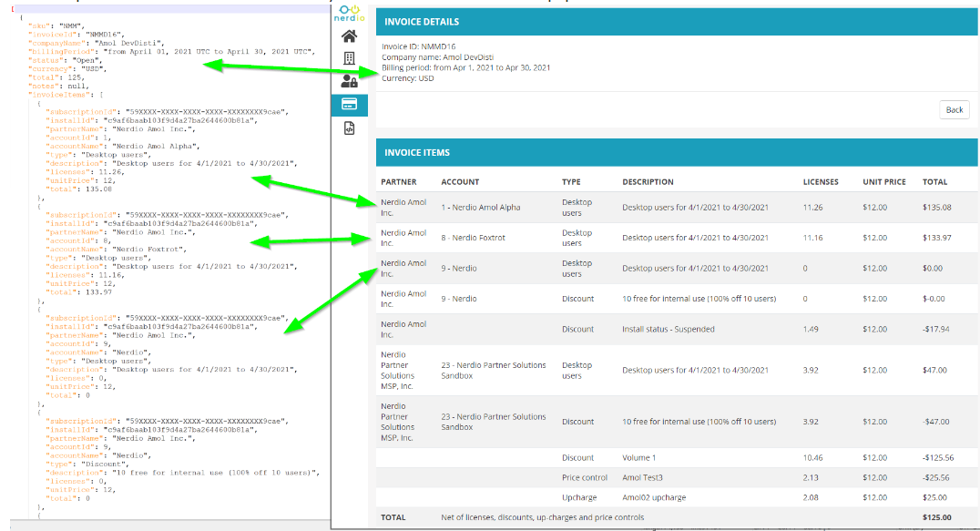Click account '8 - Nerdio Foxtrot'
Viewport: 980px width, 531px height.
coord(473,238)
